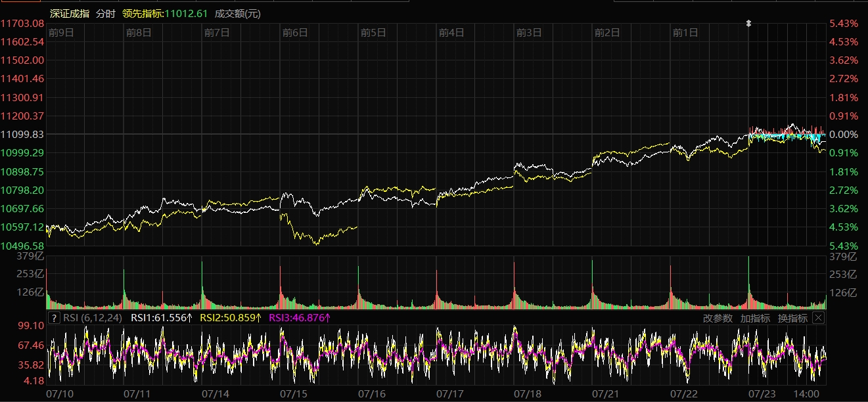Select the 前6日 day column header
The height and width of the screenshot is (402, 868).
[x=295, y=32]
